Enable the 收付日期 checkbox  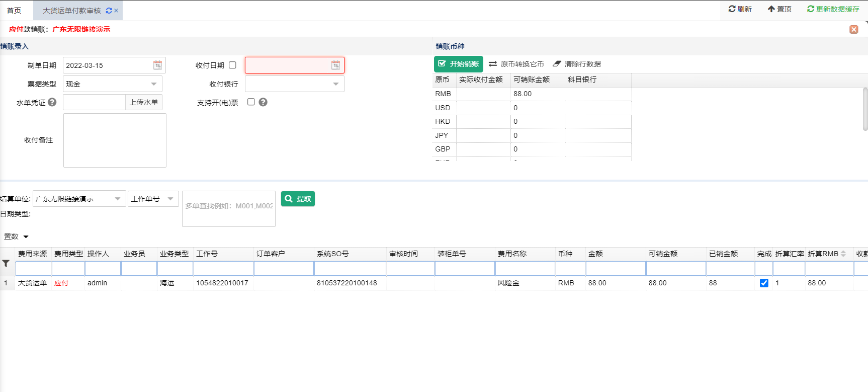(x=232, y=65)
